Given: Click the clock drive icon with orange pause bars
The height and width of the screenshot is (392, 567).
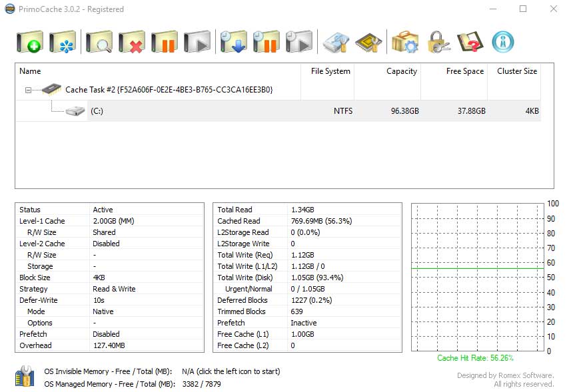Looking at the screenshot, I should [266, 41].
